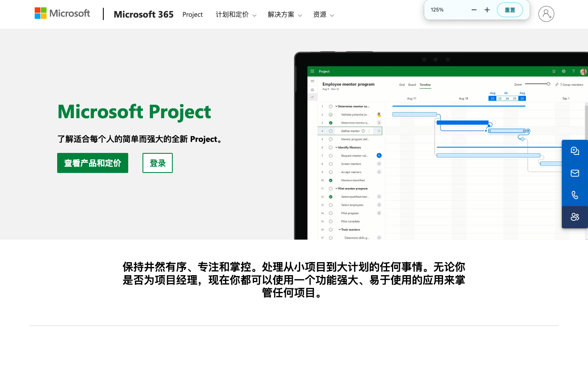588x368 pixels.
Task: Collapse the Identify Mentors task group
Action: coord(336,148)
